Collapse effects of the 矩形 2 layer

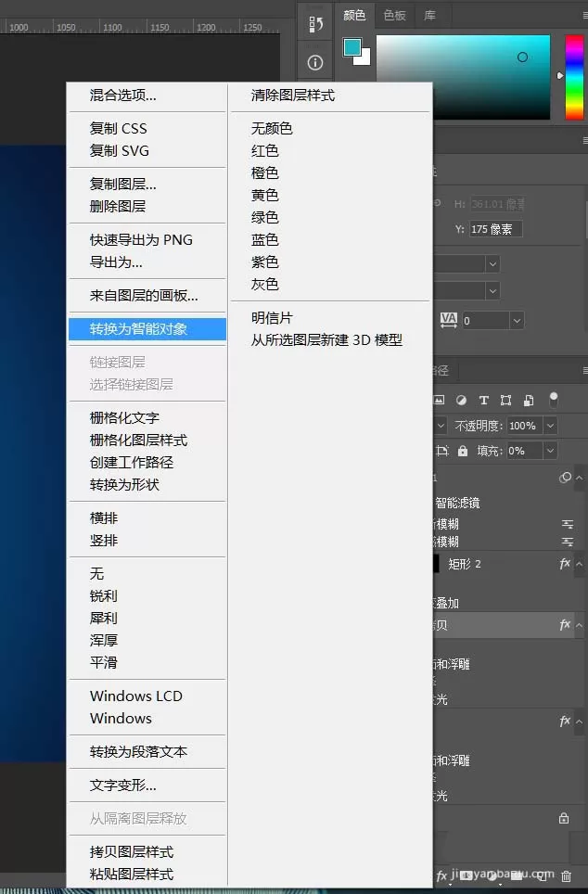coord(580,564)
